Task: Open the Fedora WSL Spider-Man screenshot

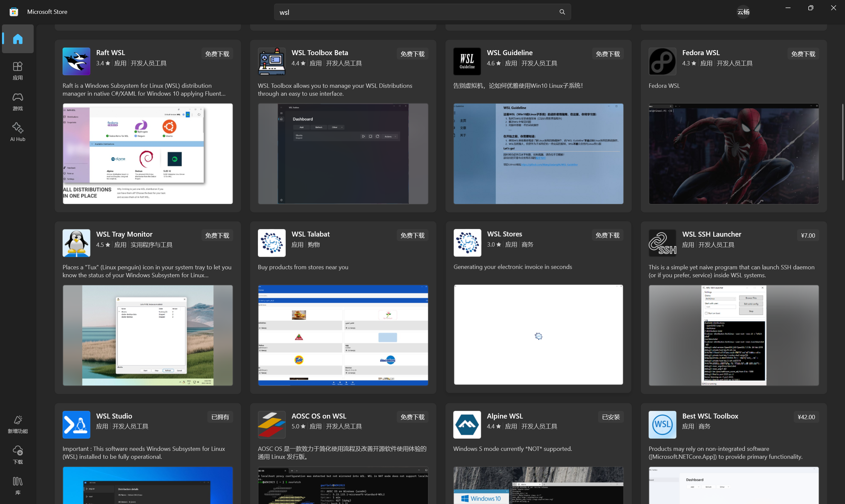Action: [734, 153]
